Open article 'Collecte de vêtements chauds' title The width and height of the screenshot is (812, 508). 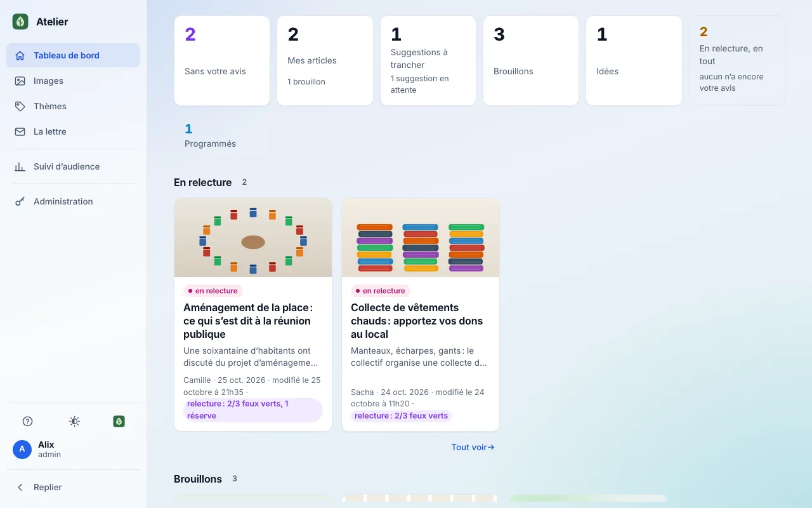417,321
